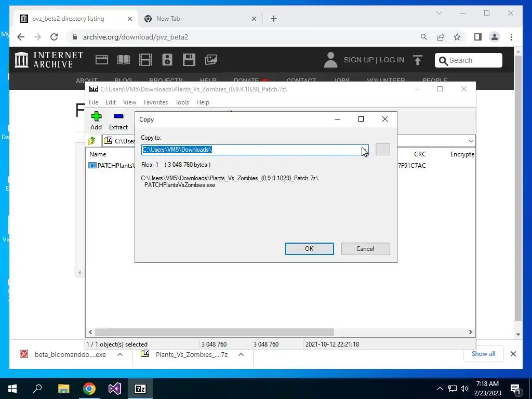Image resolution: width=532 pixels, height=399 pixels.
Task: Expand the 7-Zip address path dropdown
Action: point(471,141)
